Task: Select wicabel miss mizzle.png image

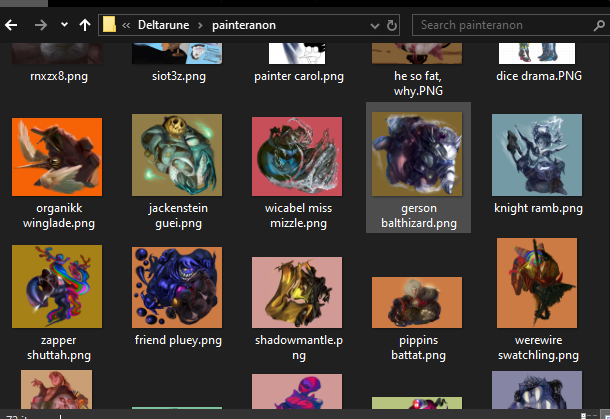Action: pos(297,156)
